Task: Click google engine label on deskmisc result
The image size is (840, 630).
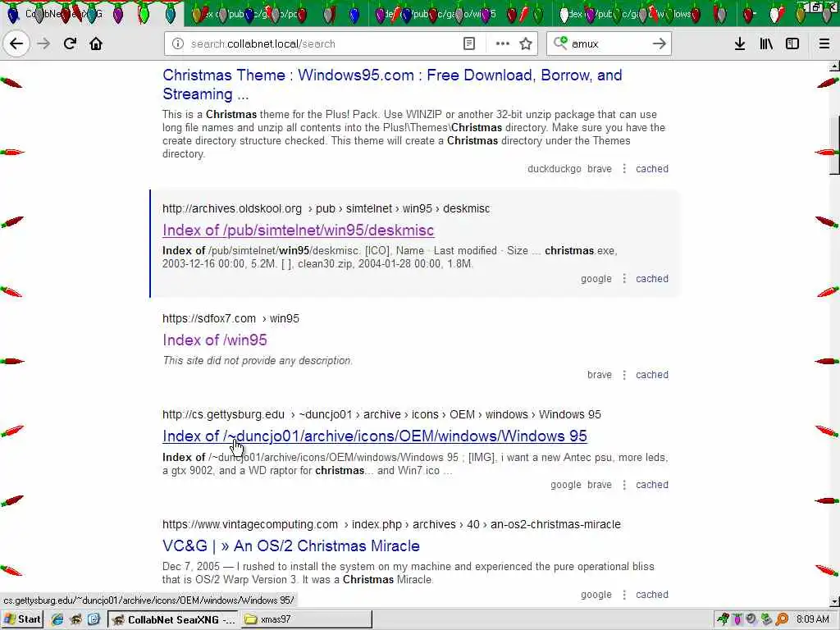Action: [x=596, y=279]
